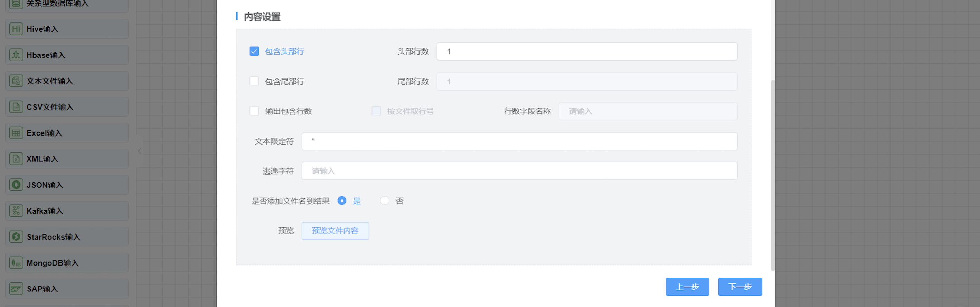980x307 pixels.
Task: Select the SAP输入 icon
Action: click(x=16, y=289)
